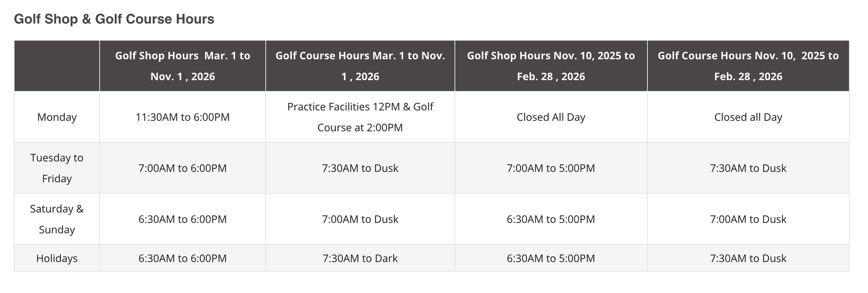
Task: Click Saturday & Sunday 6:30AM to 6:00PM cell
Action: [182, 219]
